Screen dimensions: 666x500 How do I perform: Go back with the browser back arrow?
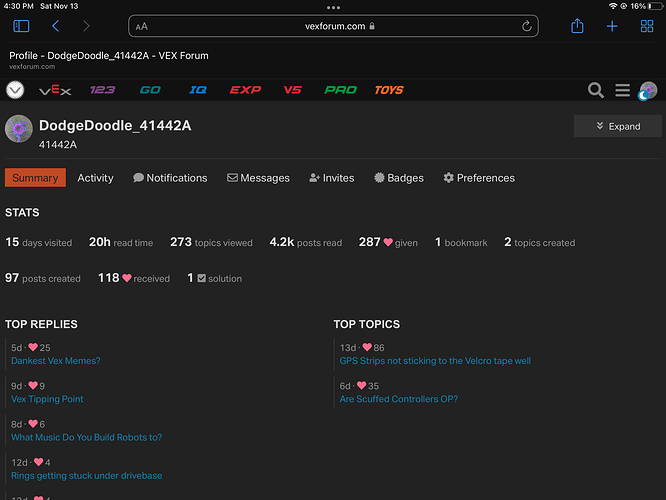tap(56, 26)
